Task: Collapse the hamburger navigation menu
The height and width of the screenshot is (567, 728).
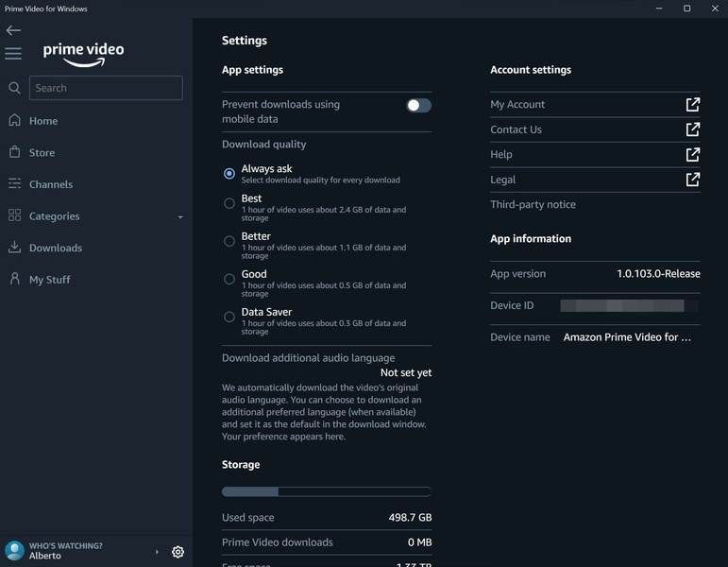Action: tap(13, 54)
